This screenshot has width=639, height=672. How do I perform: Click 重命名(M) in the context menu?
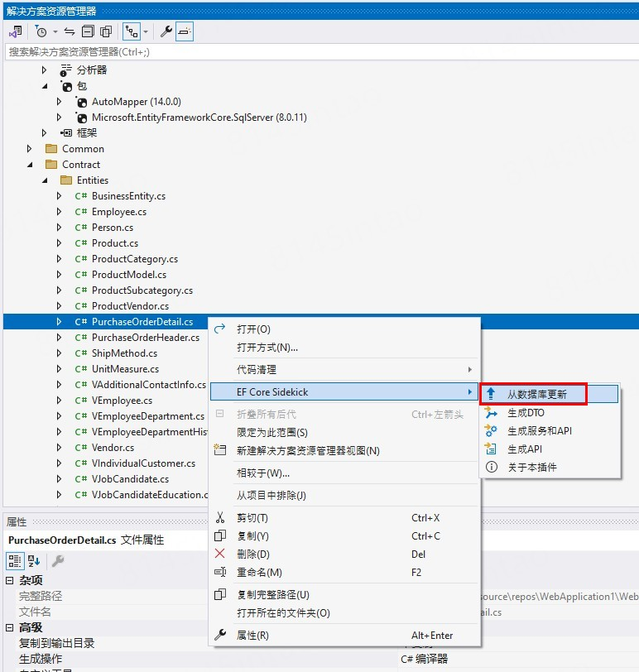[259, 573]
